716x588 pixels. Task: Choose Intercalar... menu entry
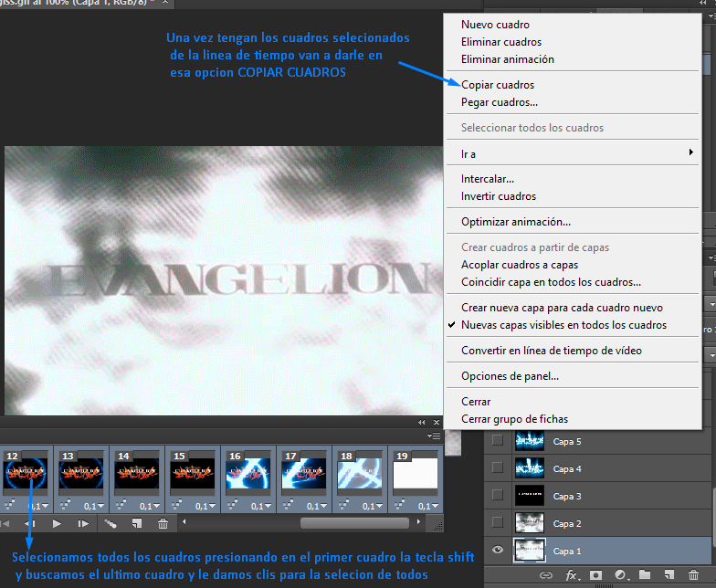573,179
